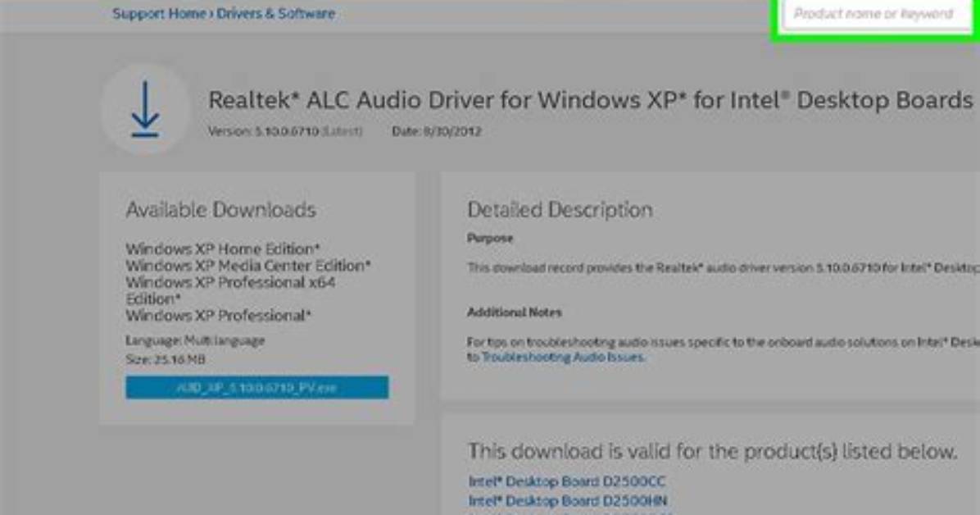The width and height of the screenshot is (980, 515).
Task: Click the Additional Notes subheading
Action: pos(515,312)
